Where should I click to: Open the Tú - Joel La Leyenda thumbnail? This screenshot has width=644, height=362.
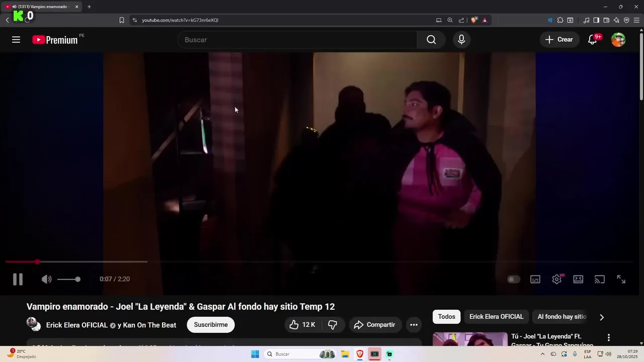470,339
